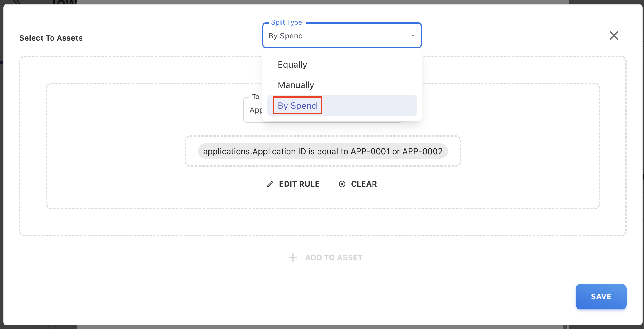Click the circled X icon beside Clear
644x329 pixels.
pos(342,184)
